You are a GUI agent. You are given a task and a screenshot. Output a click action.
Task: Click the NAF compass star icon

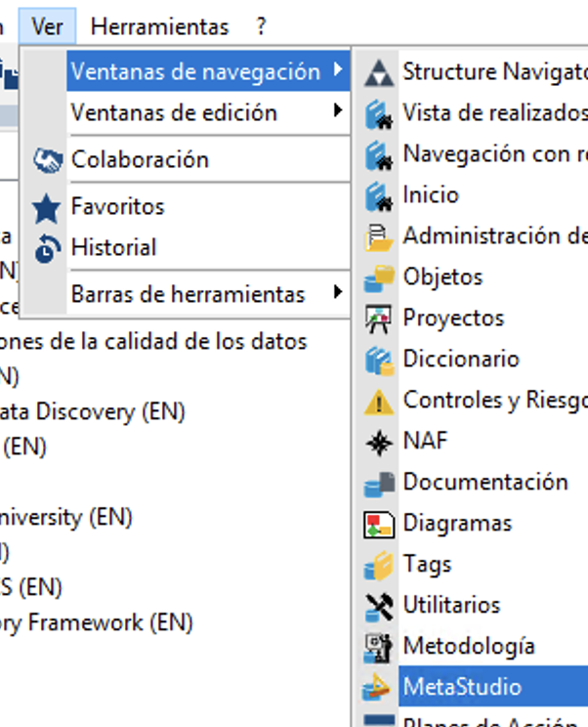coord(379,443)
